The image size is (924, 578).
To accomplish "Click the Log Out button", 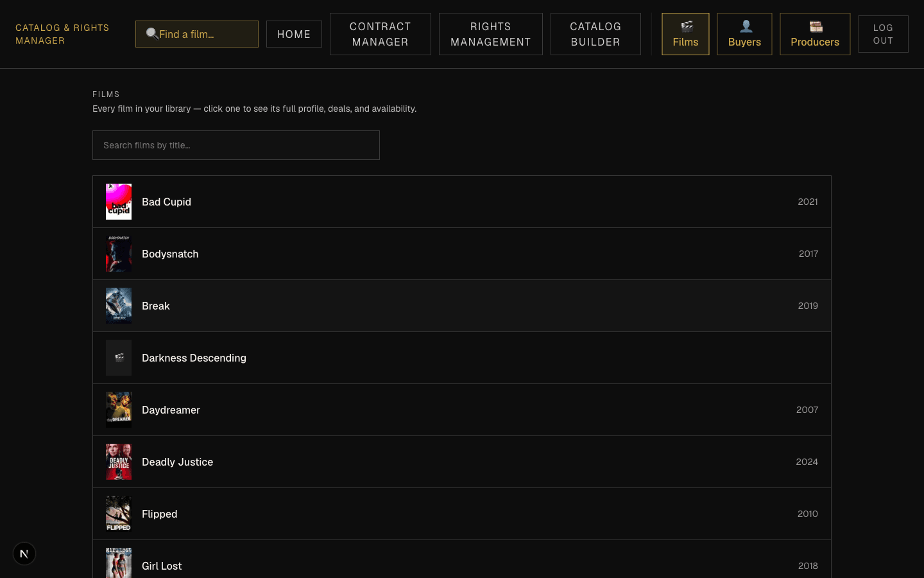I will coord(883,34).
